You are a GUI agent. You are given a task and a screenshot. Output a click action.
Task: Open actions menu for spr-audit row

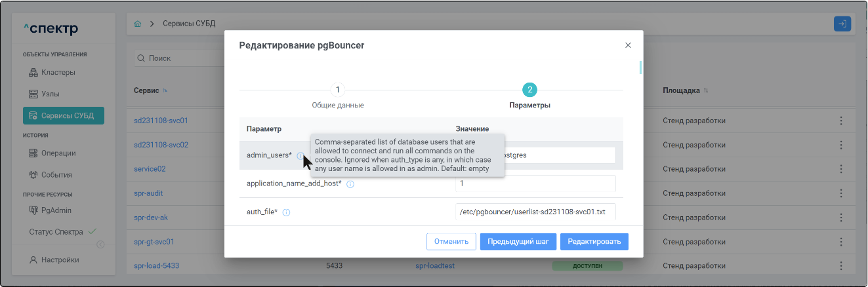[841, 193]
